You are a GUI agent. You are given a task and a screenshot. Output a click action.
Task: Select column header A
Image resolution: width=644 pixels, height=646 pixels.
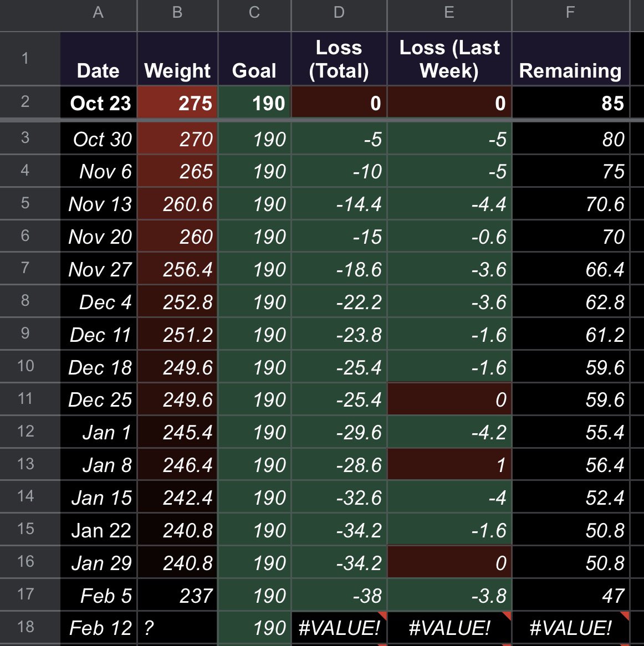click(98, 16)
